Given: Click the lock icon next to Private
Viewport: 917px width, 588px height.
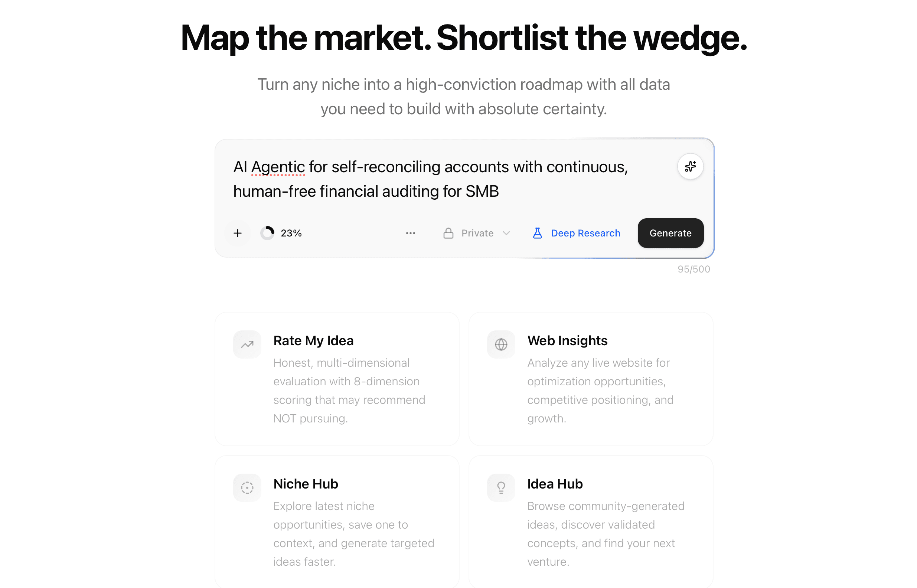Looking at the screenshot, I should [x=448, y=233].
